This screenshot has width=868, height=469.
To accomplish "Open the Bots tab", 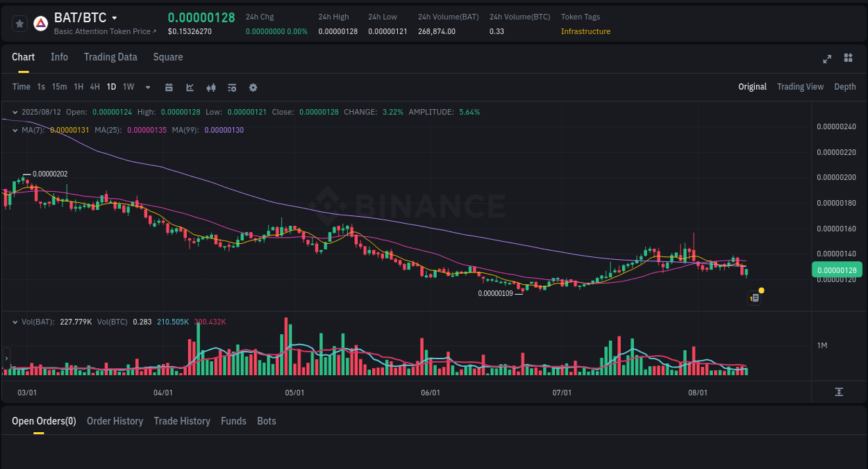I will 267,421.
